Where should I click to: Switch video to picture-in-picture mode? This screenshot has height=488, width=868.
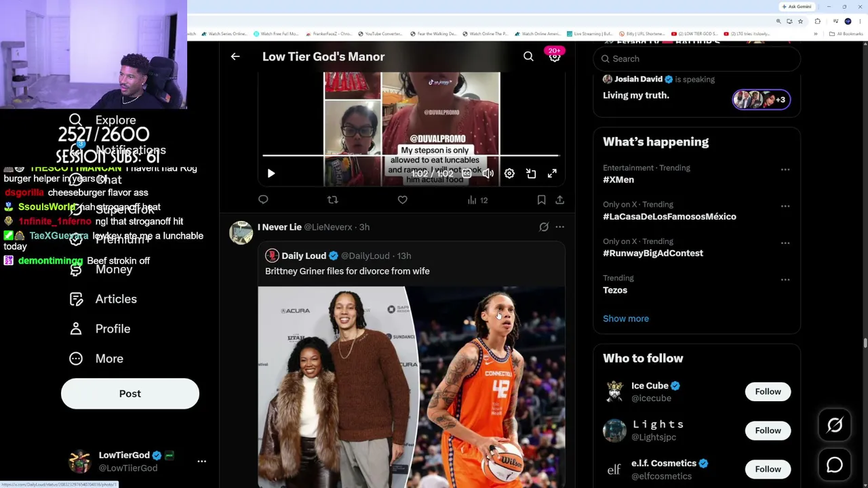point(531,174)
